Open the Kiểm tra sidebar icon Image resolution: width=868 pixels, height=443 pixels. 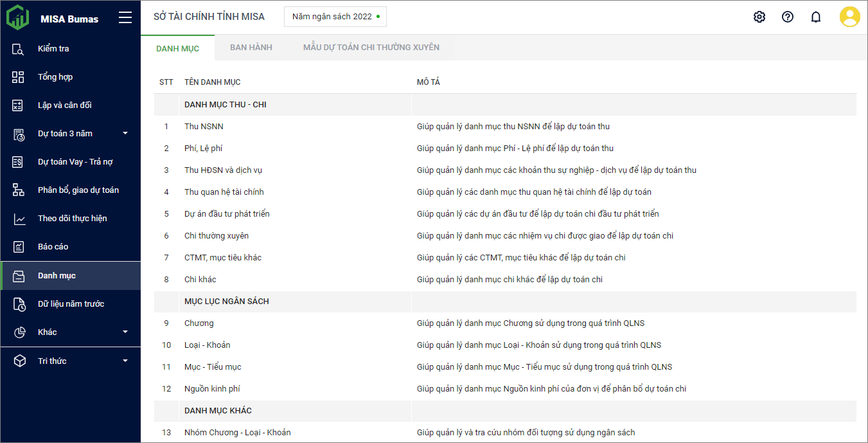[x=19, y=49]
